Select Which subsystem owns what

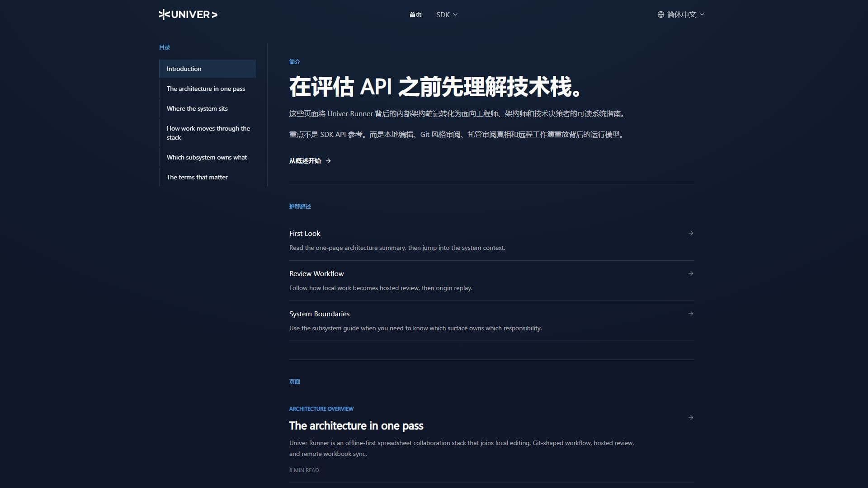click(x=208, y=157)
